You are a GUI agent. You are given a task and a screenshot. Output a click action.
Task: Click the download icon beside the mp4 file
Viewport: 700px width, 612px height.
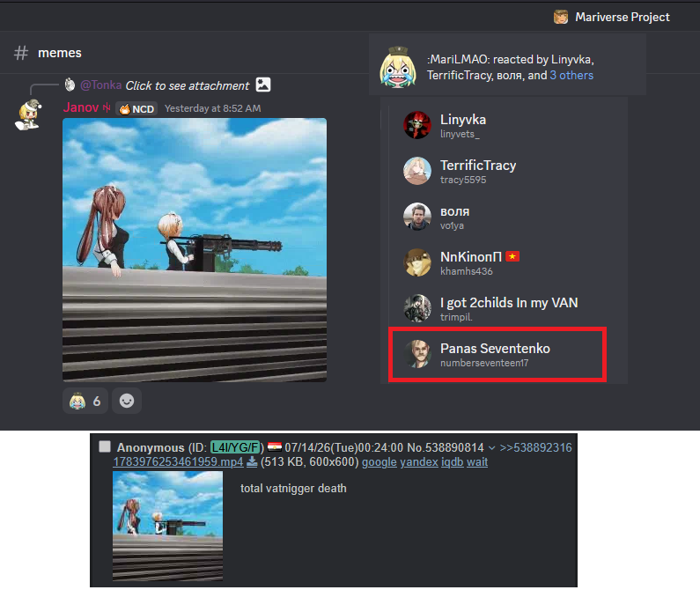[x=252, y=461]
